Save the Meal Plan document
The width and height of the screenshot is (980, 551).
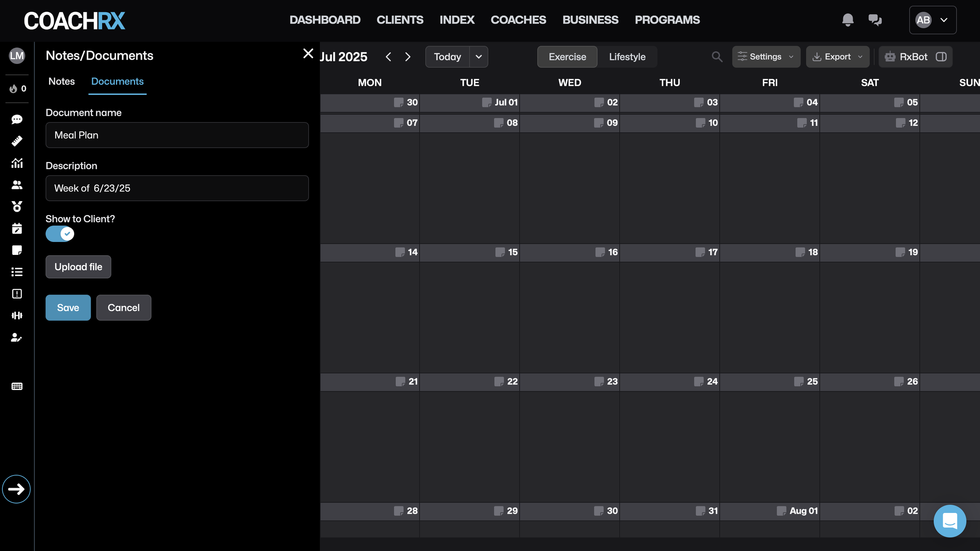[68, 307]
